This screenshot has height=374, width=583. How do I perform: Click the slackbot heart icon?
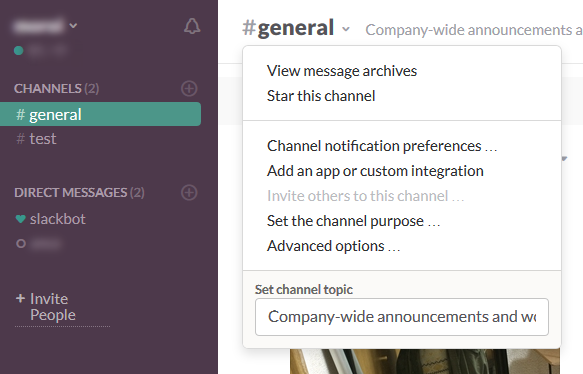pyautogui.click(x=20, y=219)
